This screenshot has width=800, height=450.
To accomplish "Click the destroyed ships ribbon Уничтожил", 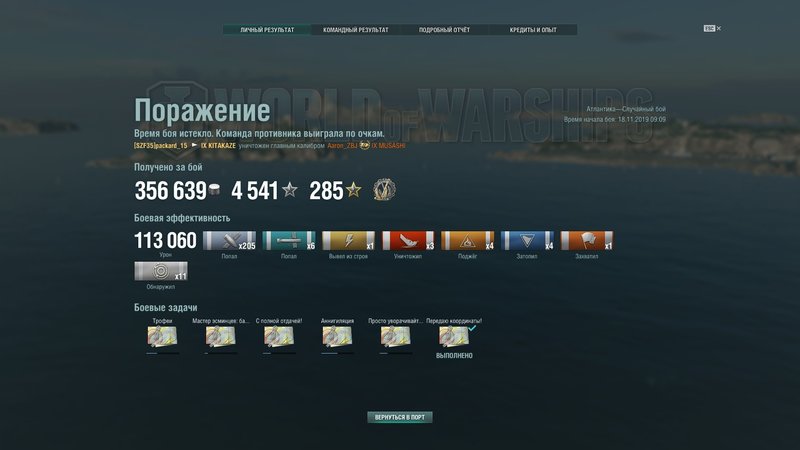I will (408, 240).
